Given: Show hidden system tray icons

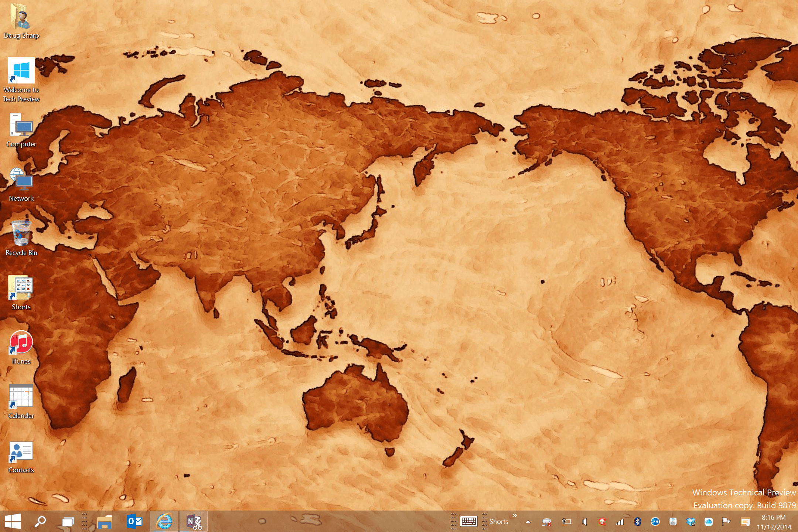Looking at the screenshot, I should pos(528,522).
